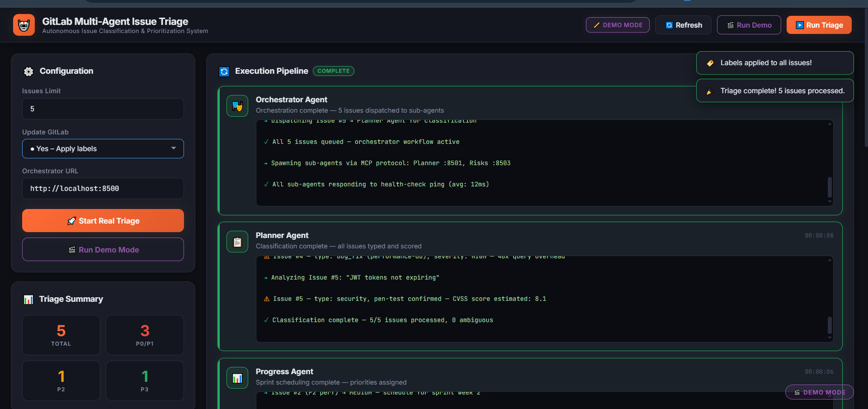Viewport: 868px width, 409px height.
Task: Click 'Sprint scheduling complete — priorities assigned' text
Action: click(x=331, y=382)
